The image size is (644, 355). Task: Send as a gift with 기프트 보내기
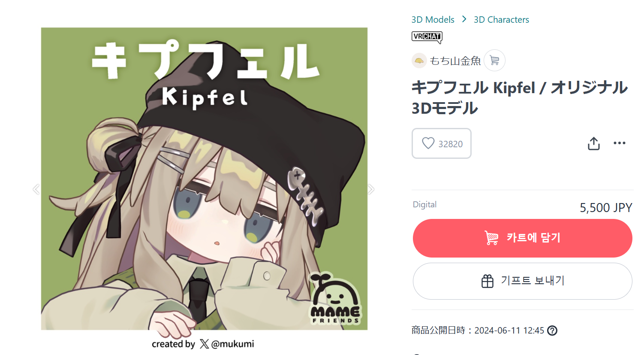522,281
